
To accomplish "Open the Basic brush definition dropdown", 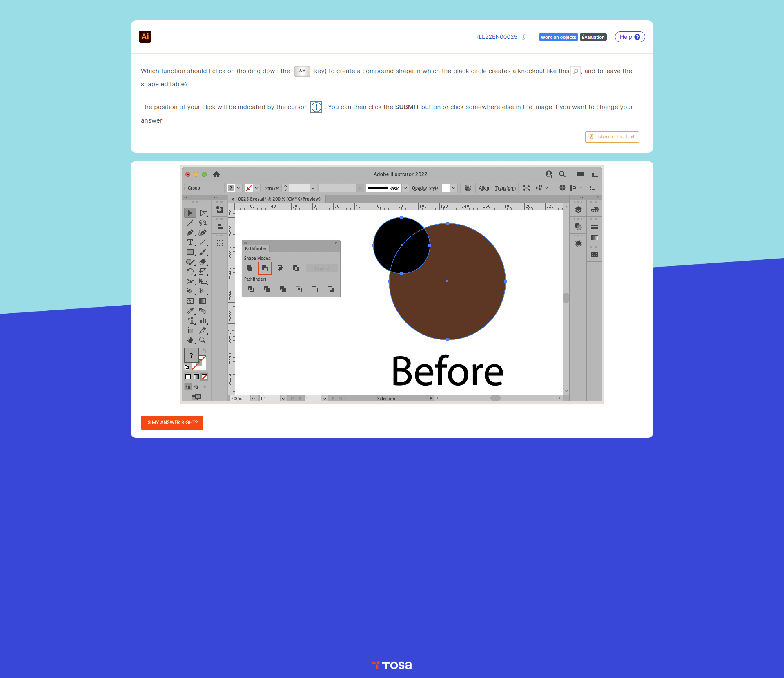I will tap(405, 188).
